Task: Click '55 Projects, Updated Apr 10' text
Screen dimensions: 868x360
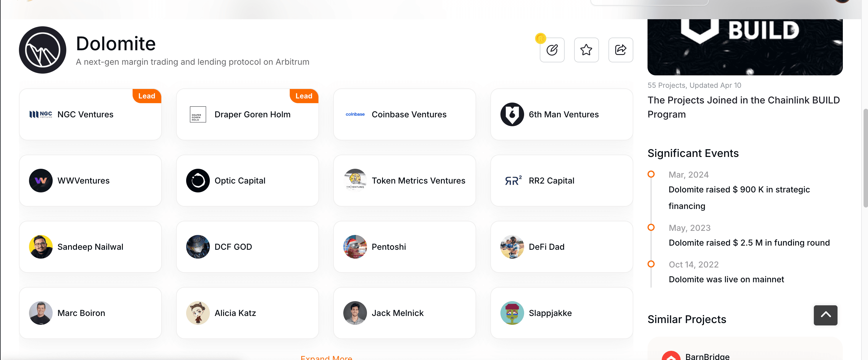Action: [x=694, y=85]
